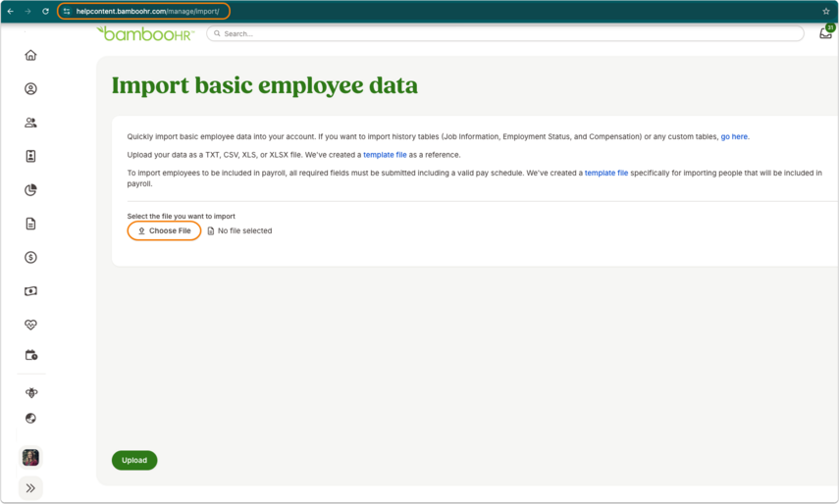
Task: Expand the sidebar with double chevron
Action: (30, 488)
